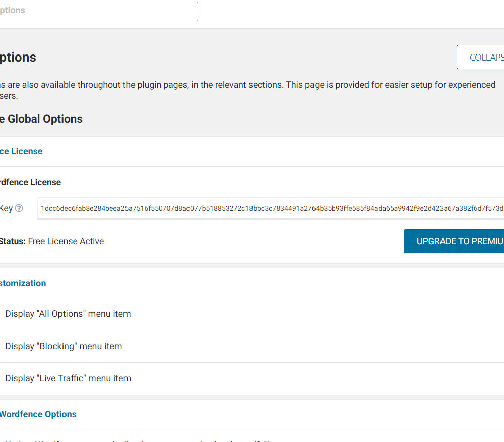
Task: Click inside the license key text field
Action: tap(270, 208)
